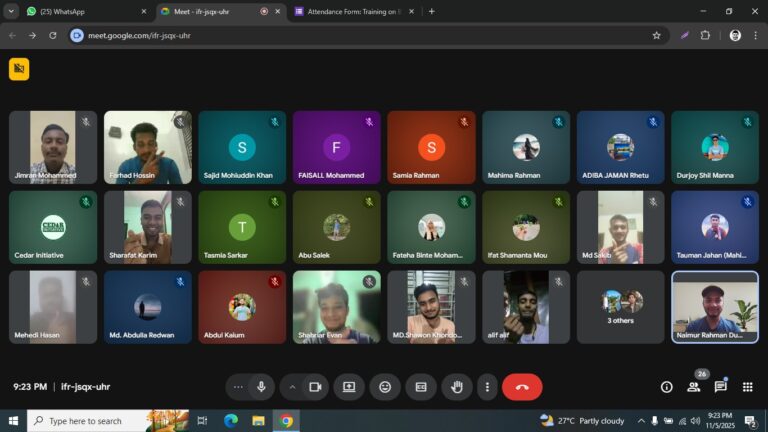Open audio settings dots beside microphone

[238, 387]
